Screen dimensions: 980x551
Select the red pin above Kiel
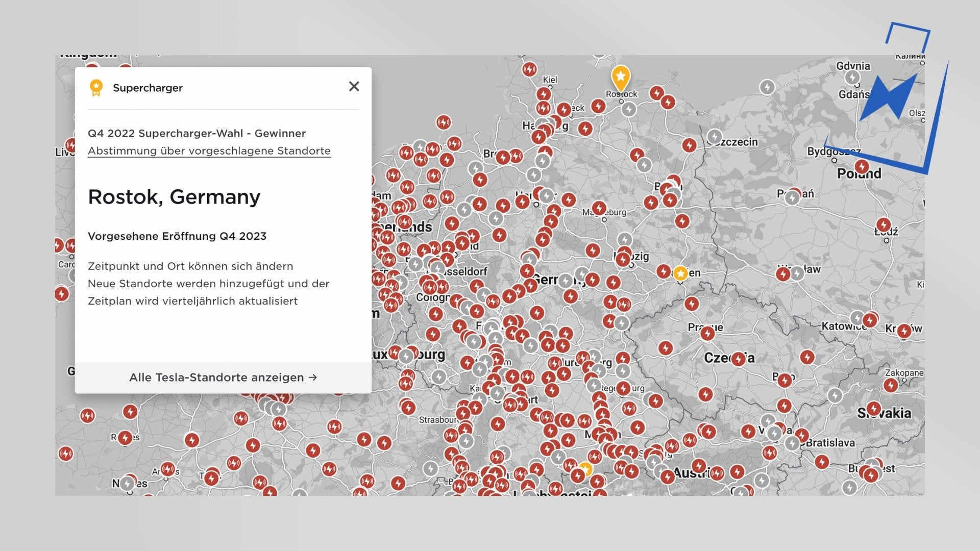[x=529, y=69]
